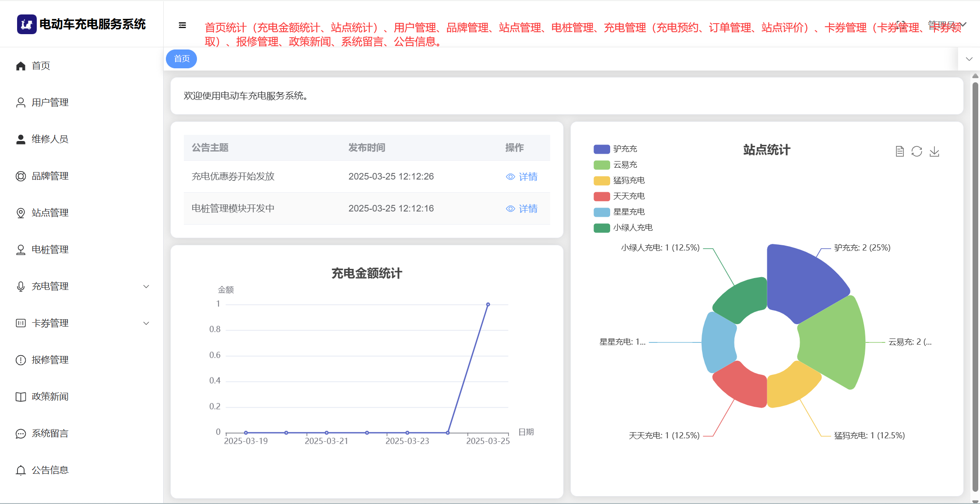The width and height of the screenshot is (980, 504).
Task: Open 用户管理 in the sidebar
Action: 50,102
